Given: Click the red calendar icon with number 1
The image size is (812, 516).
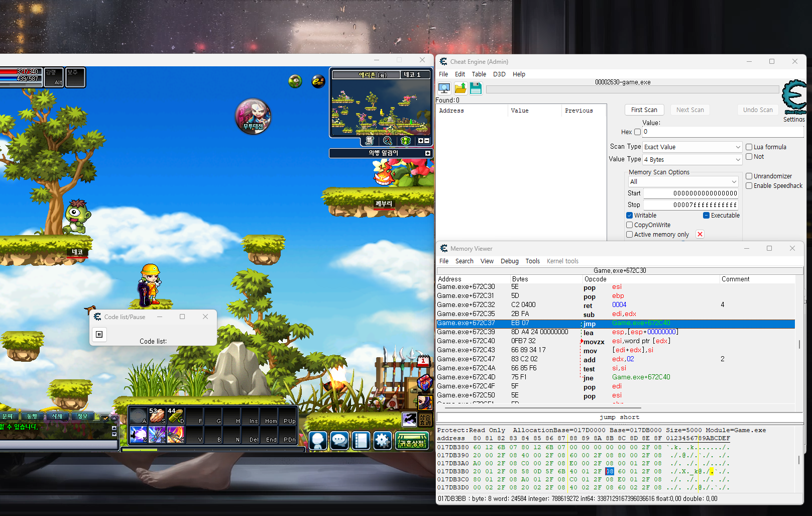Looking at the screenshot, I should tap(423, 360).
